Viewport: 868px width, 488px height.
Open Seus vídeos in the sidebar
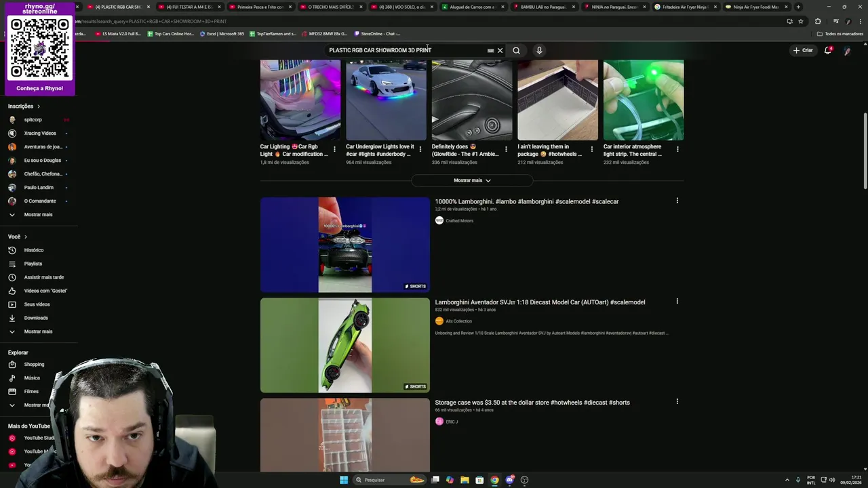39,304
